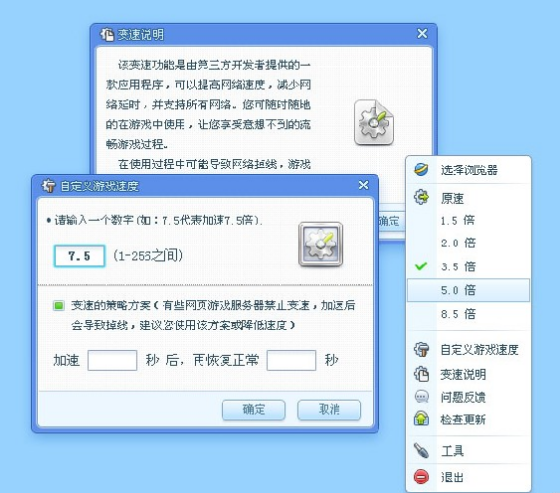Click the gear arrow icon for 原速

(421, 197)
